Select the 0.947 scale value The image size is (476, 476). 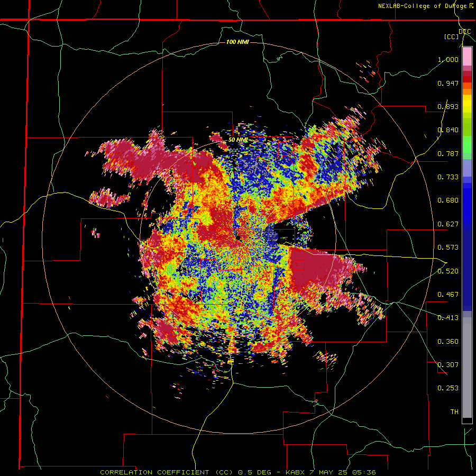(x=448, y=83)
